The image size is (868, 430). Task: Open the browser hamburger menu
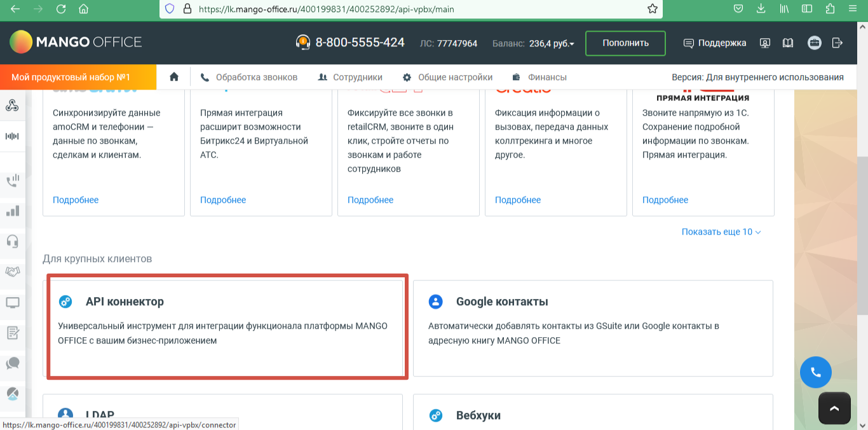(854, 10)
